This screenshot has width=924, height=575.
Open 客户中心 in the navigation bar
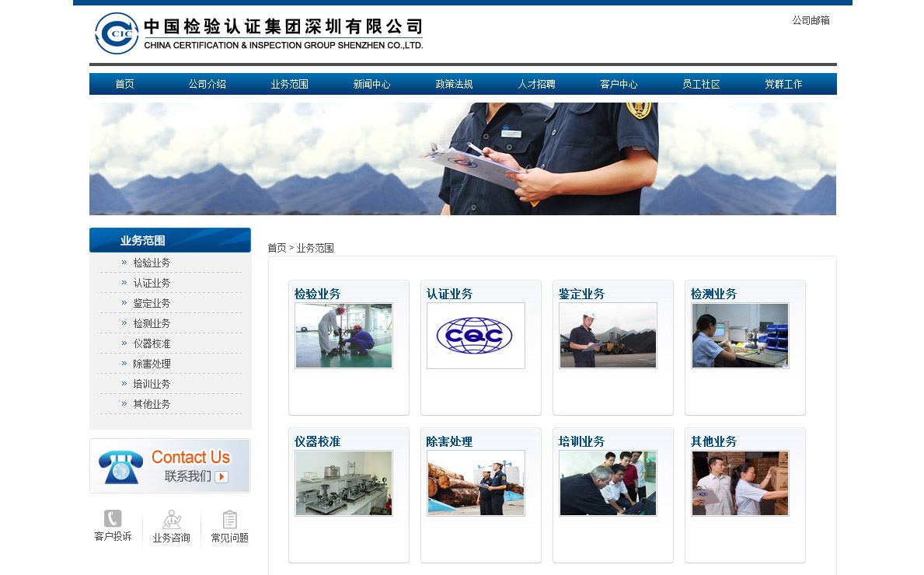point(619,84)
